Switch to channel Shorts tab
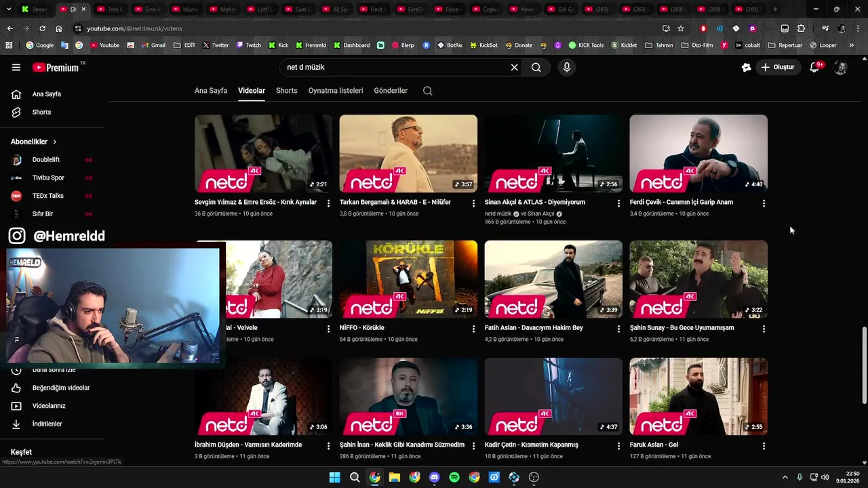The height and width of the screenshot is (488, 868). pos(287,91)
